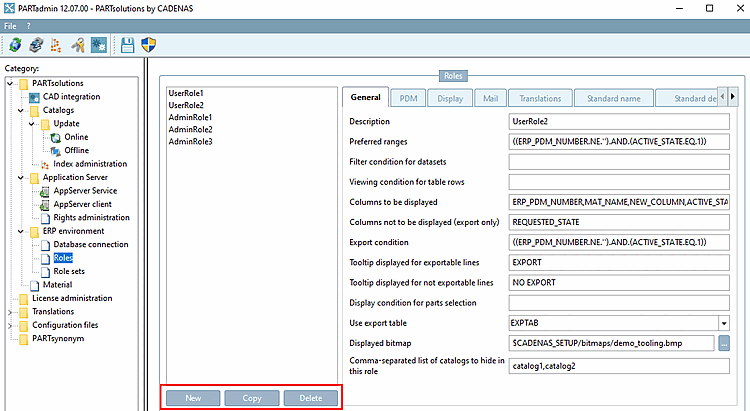This screenshot has width=750, height=411.
Task: Click the shield administrator toolbar icon
Action: click(149, 45)
